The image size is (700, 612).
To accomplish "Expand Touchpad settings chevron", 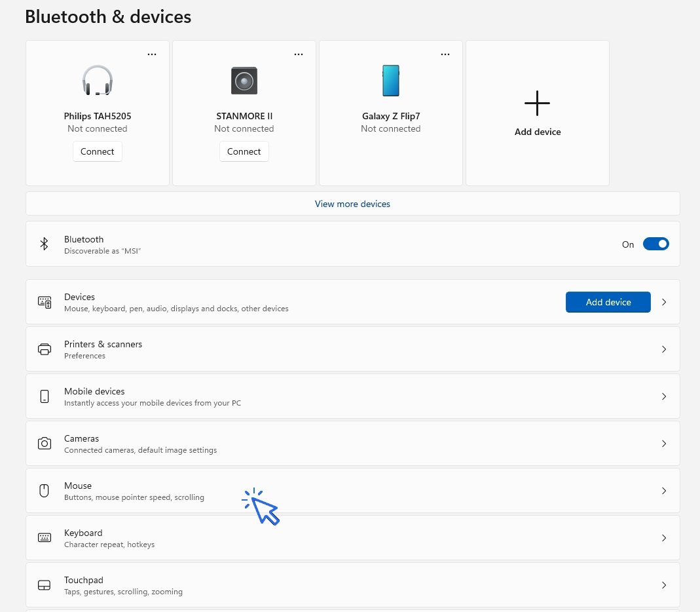I will tap(664, 585).
